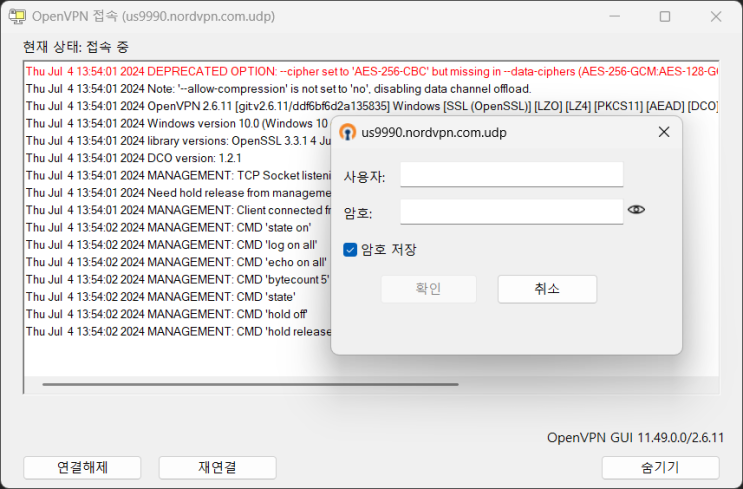
Task: Reveal password with the eye icon
Action: coord(636,209)
